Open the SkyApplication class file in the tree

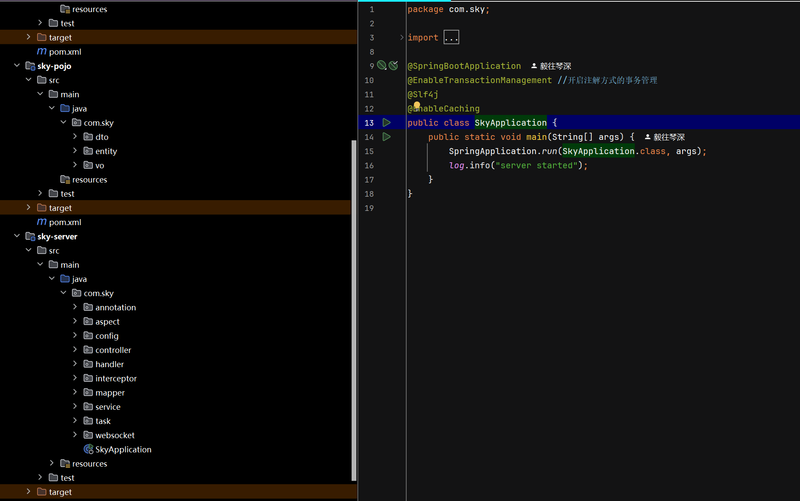[118, 449]
